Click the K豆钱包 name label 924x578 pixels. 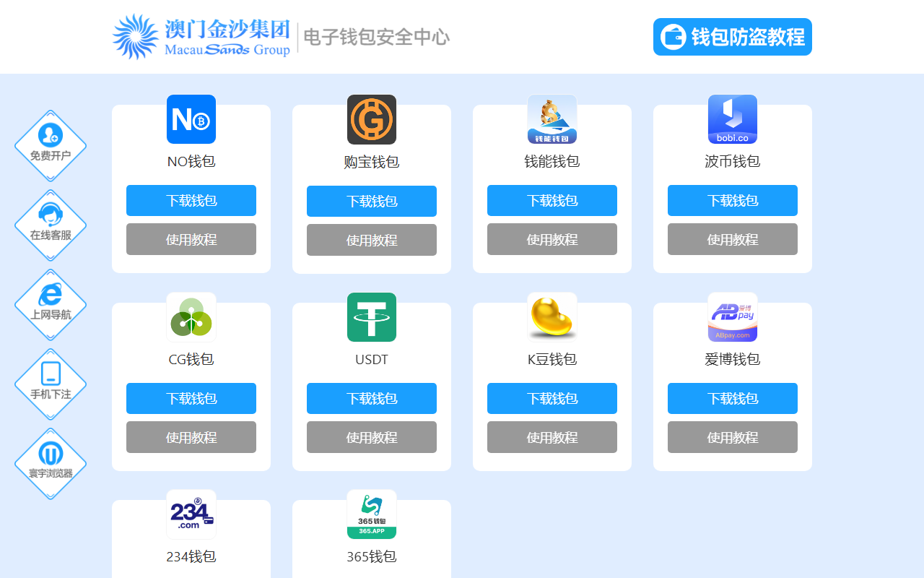point(552,359)
